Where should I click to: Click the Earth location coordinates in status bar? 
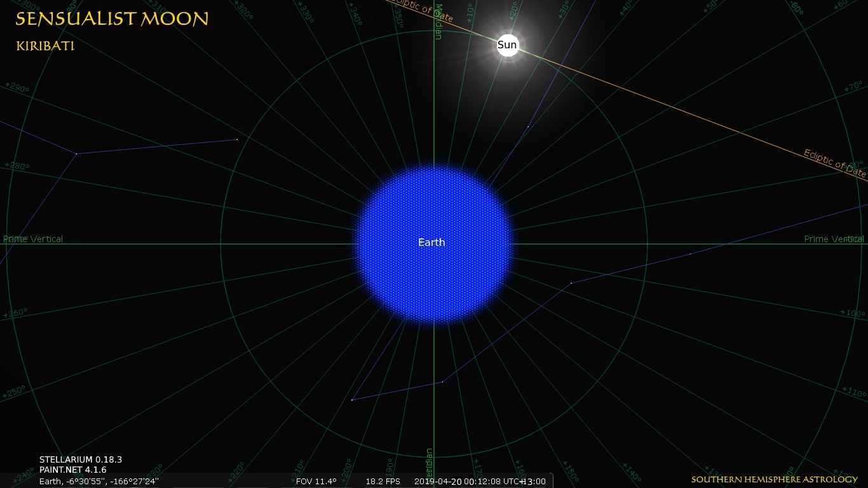pyautogui.click(x=98, y=481)
